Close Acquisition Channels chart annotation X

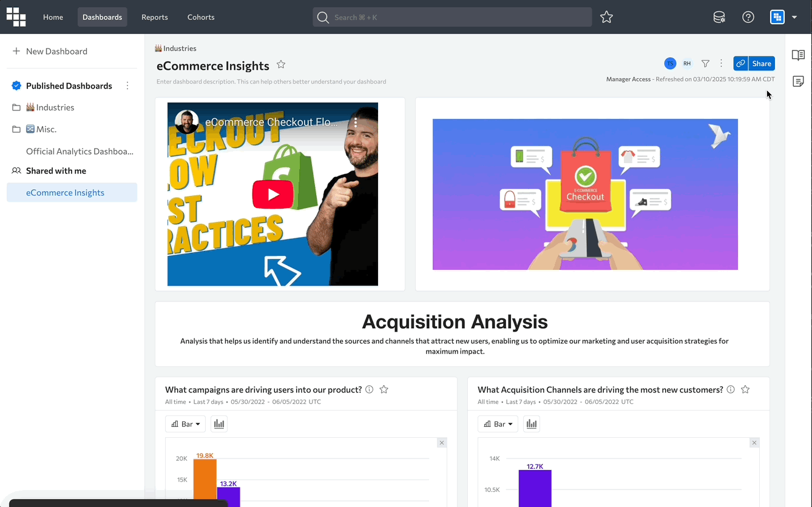click(x=754, y=443)
